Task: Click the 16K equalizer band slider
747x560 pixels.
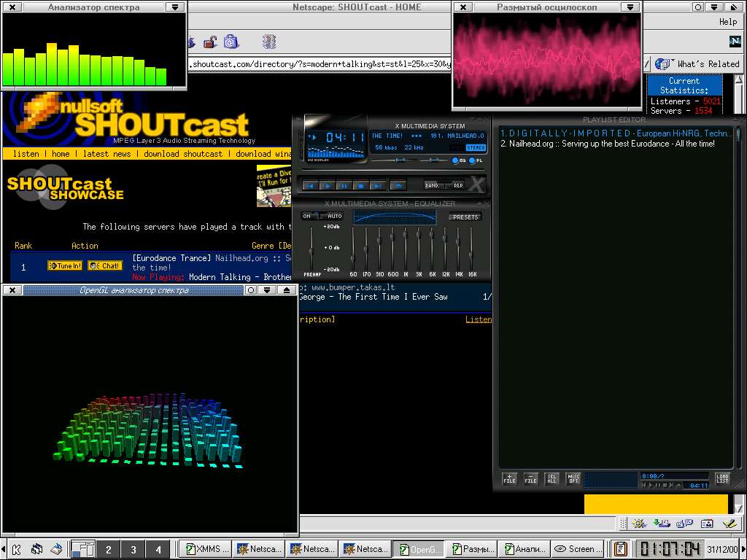Action: pyautogui.click(x=472, y=248)
